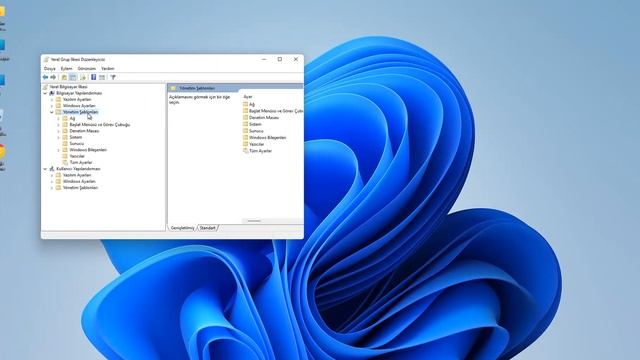The image size is (640, 360).
Task: Open the Yardım menu
Action: [108, 69]
